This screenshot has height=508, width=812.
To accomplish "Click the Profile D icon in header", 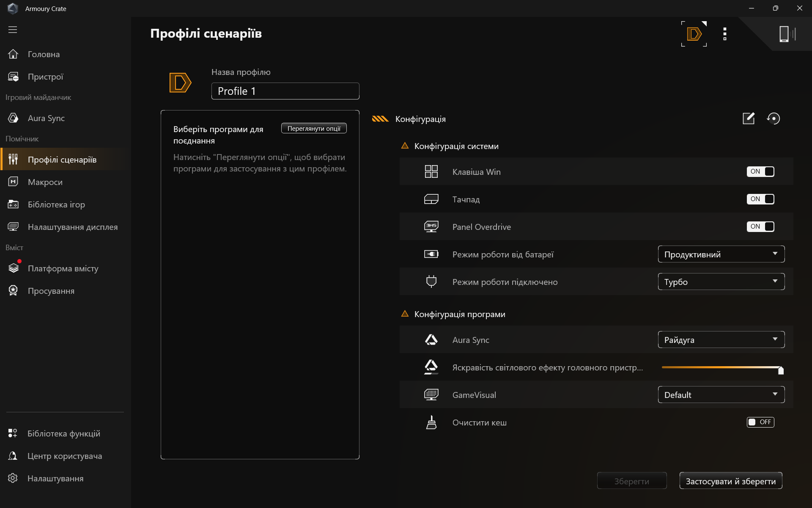I will pyautogui.click(x=694, y=34).
